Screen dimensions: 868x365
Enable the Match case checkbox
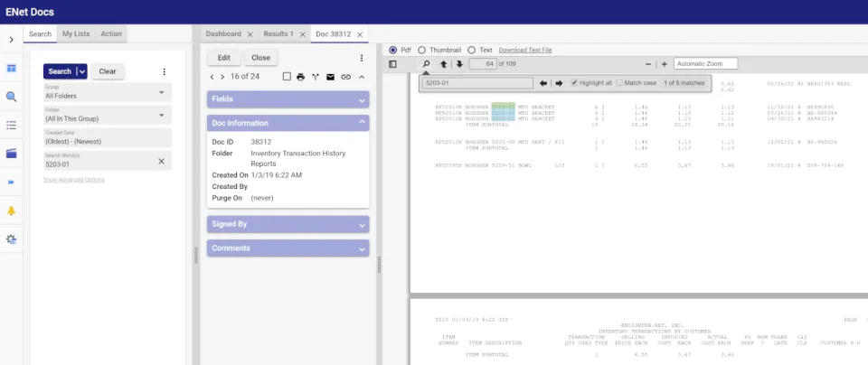coord(619,83)
